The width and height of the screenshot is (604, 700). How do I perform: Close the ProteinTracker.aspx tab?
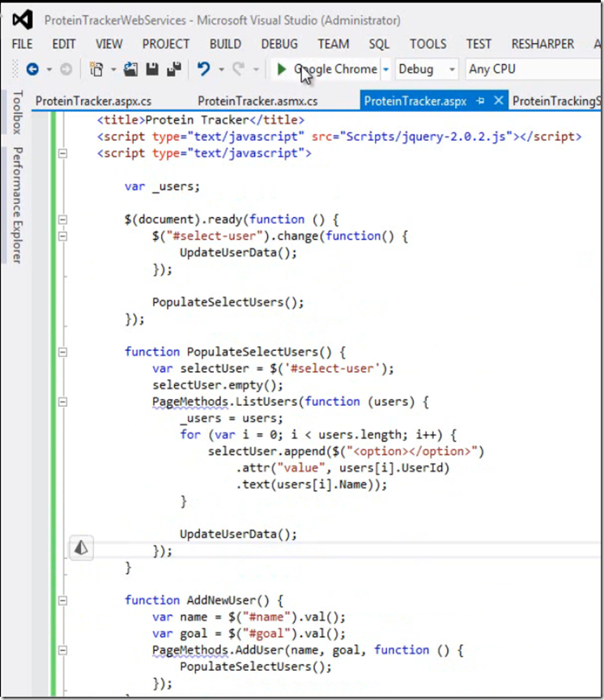tap(498, 101)
